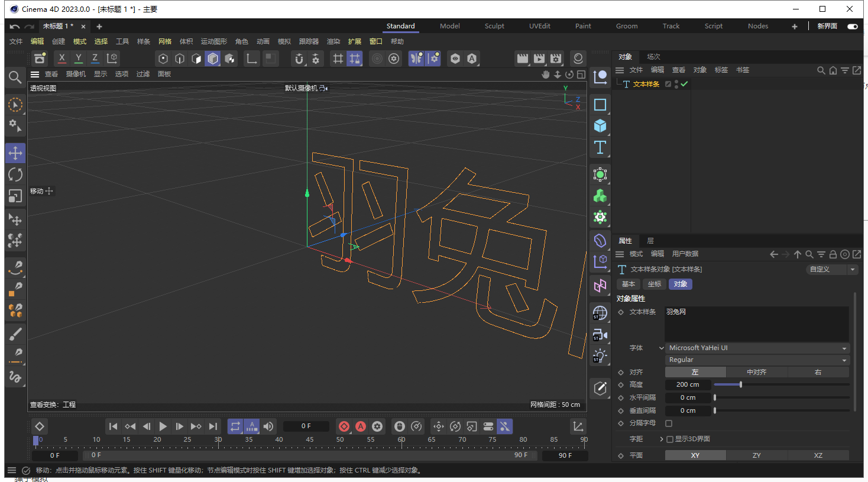Toggle the automatic keyframing button
This screenshot has width=868, height=482.
pyautogui.click(x=360, y=426)
